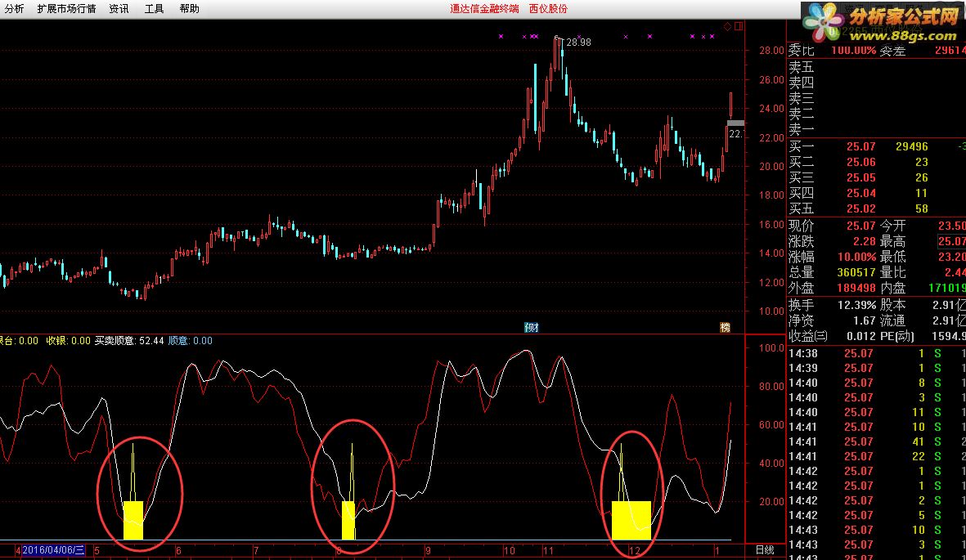Click the 买三 price 25.05
This screenshot has height=560, width=966.
(860, 177)
